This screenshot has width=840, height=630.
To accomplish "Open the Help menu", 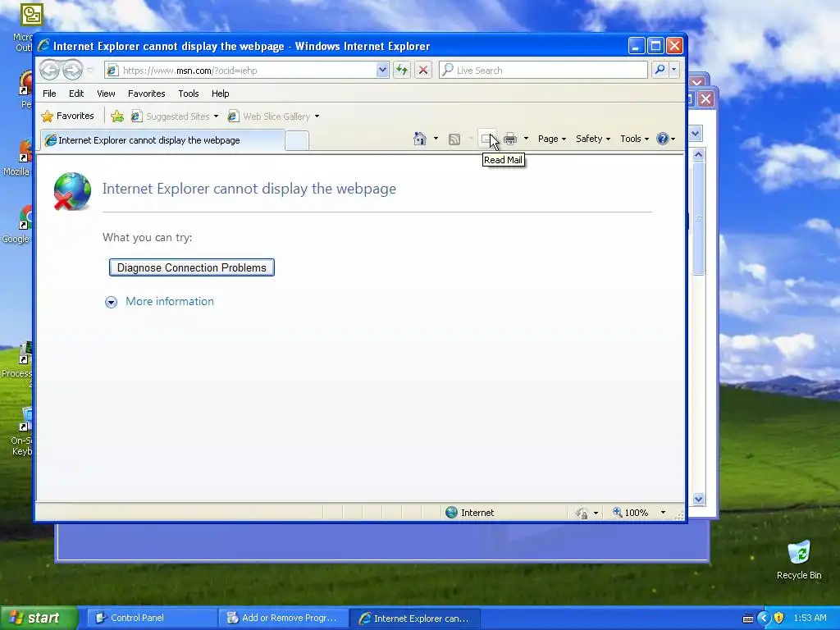I will (220, 94).
